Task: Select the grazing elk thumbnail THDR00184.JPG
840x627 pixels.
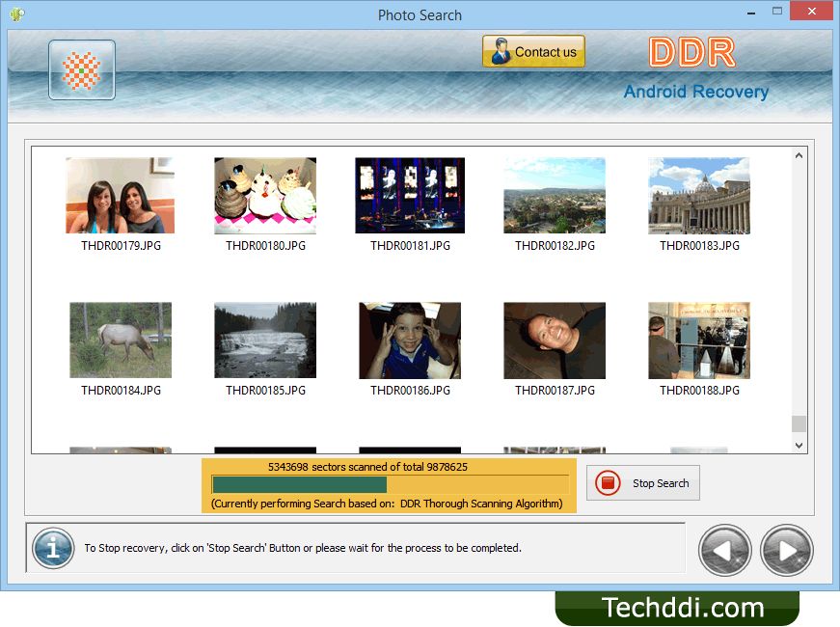Action: pyautogui.click(x=121, y=341)
